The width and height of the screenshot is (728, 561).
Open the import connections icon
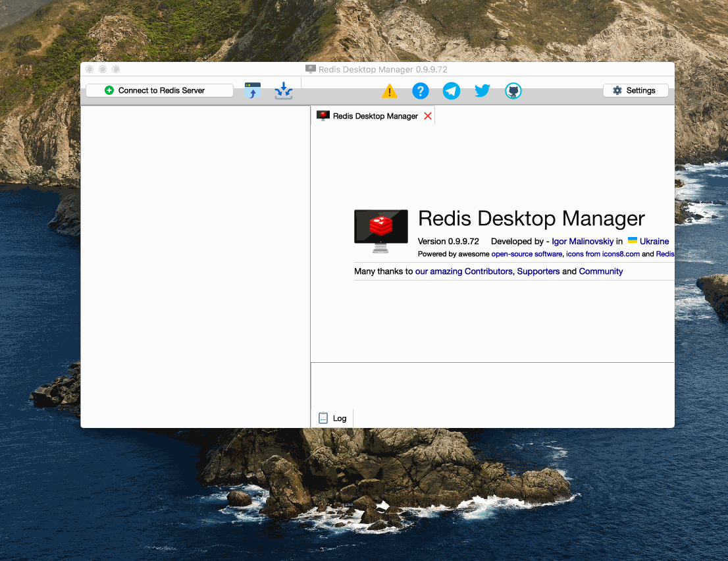click(253, 91)
